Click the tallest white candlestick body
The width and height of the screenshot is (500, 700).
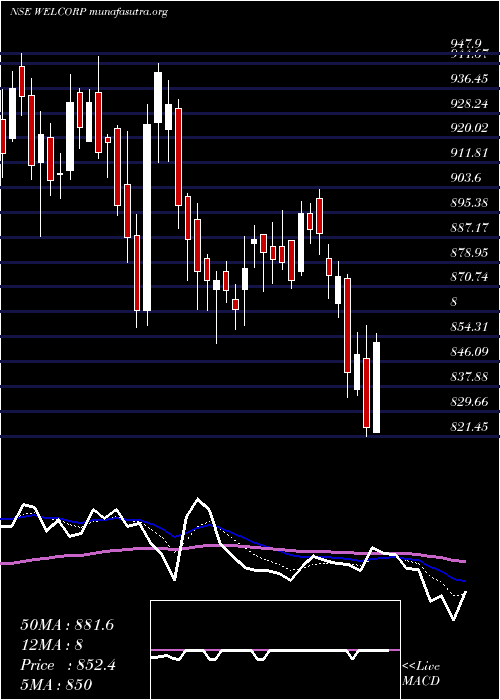pyautogui.click(x=147, y=217)
